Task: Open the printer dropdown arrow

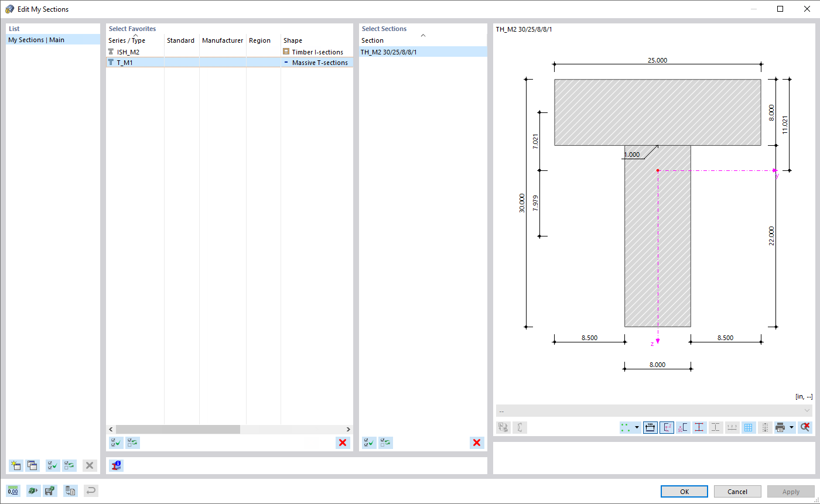Action: tap(791, 427)
